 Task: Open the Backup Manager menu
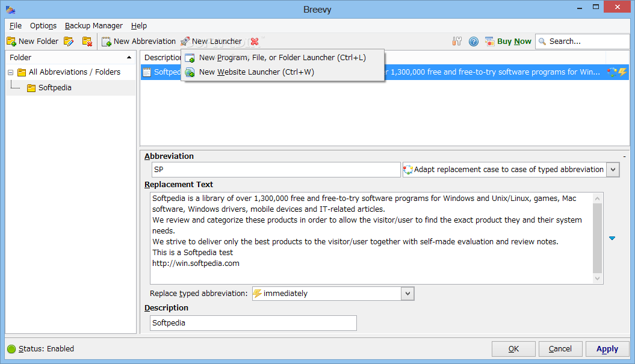pos(93,25)
